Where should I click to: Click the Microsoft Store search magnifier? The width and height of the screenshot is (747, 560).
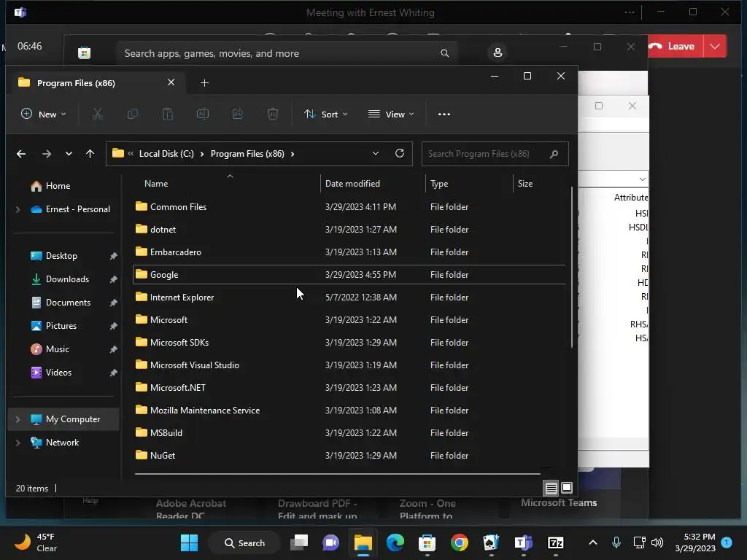(444, 52)
